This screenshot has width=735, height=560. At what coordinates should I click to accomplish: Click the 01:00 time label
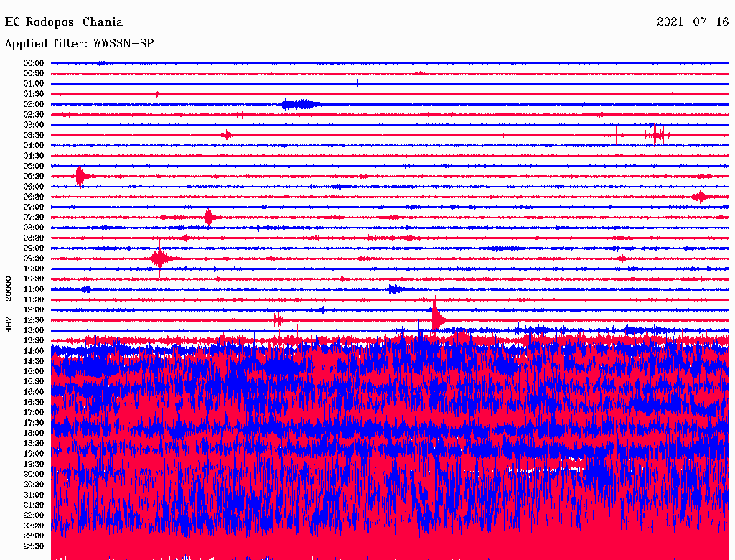[x=34, y=83]
